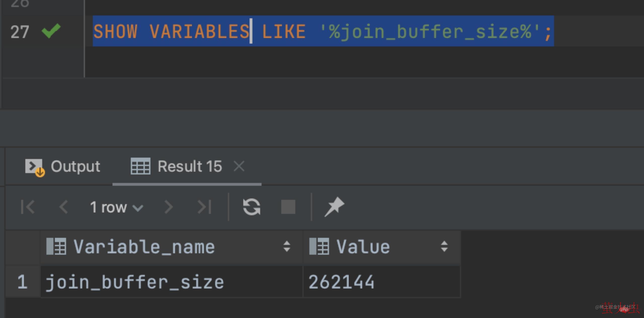Reload the query result data
The width and height of the screenshot is (644, 318).
coord(252,207)
